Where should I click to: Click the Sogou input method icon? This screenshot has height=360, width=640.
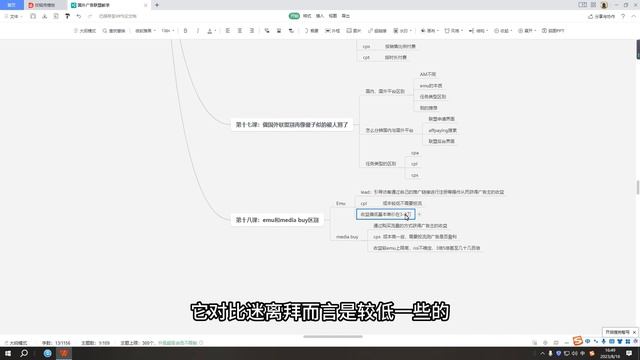[x=577, y=340]
